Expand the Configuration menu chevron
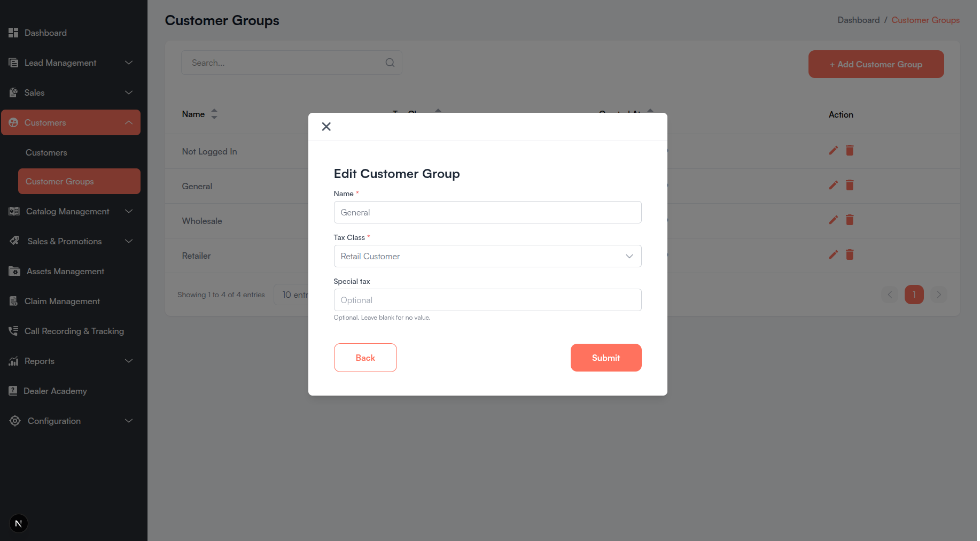This screenshot has height=541, width=980. pyautogui.click(x=129, y=421)
